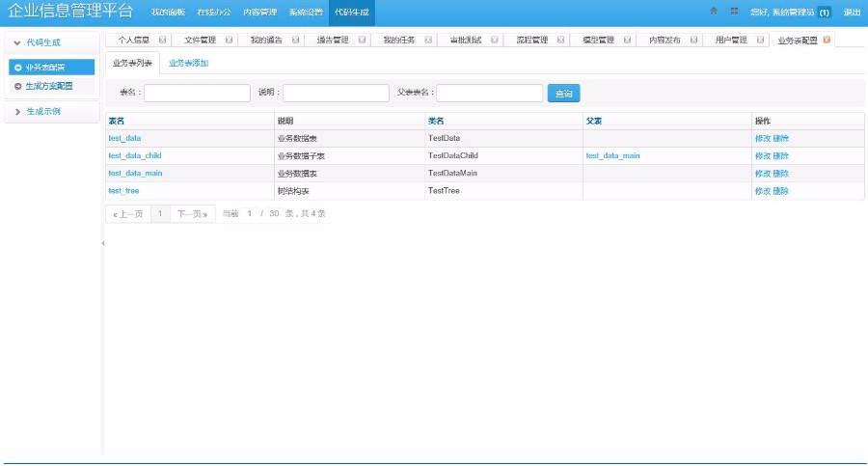Close the 通告管理 tab
This screenshot has width=868, height=466.
362,40
